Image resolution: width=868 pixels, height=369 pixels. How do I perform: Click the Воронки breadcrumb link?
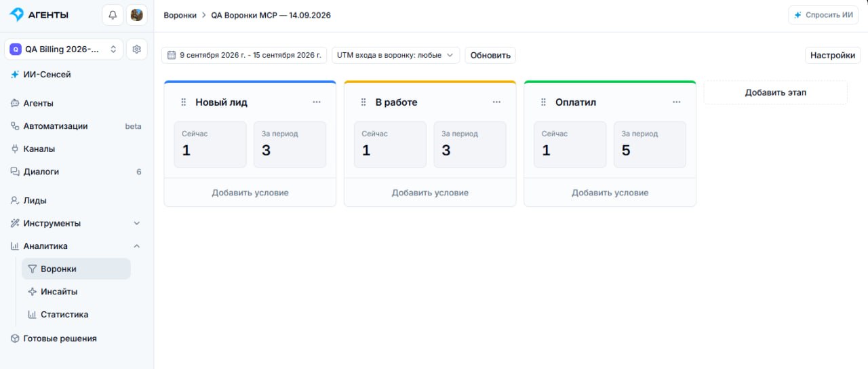click(180, 15)
